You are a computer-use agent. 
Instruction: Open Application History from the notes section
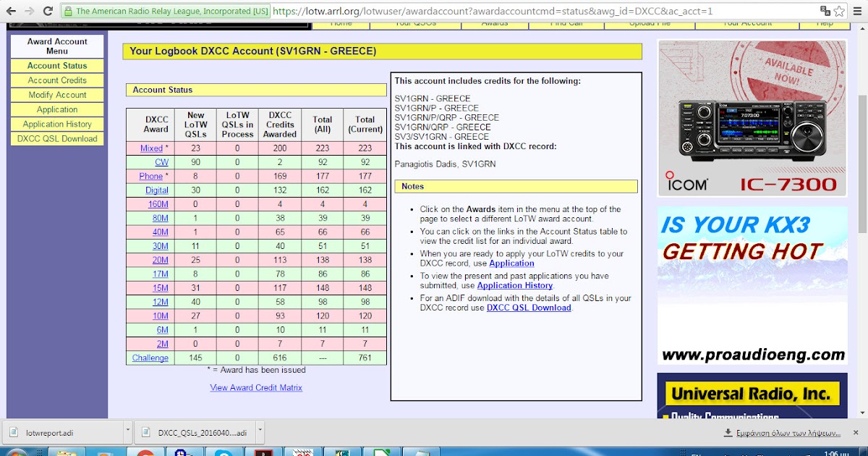point(514,285)
